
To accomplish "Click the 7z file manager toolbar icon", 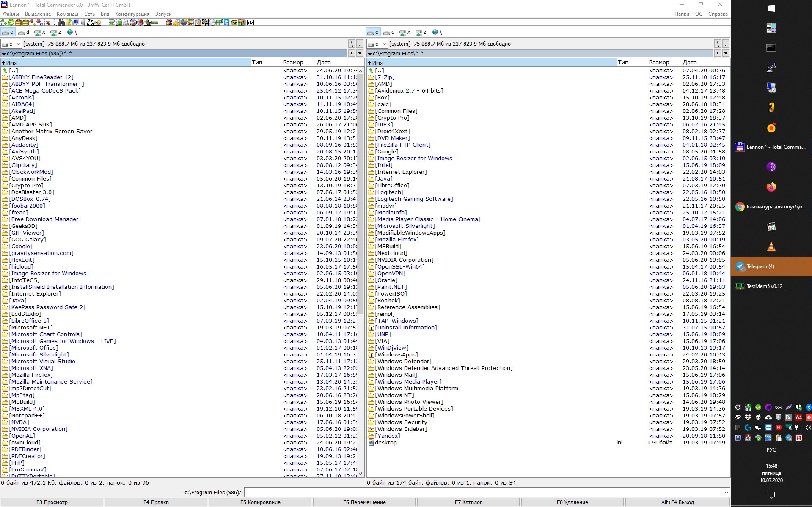I will [x=250, y=22].
